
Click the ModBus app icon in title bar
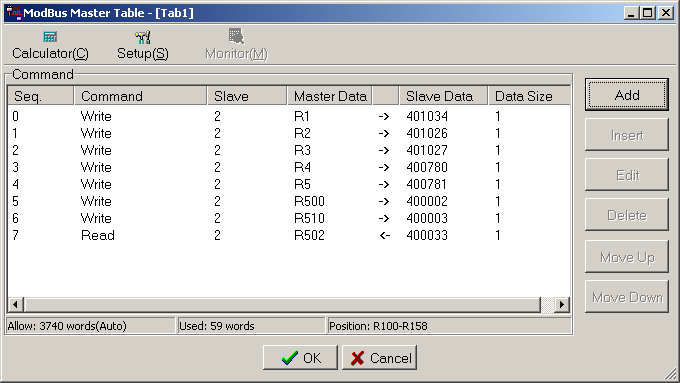coord(14,13)
